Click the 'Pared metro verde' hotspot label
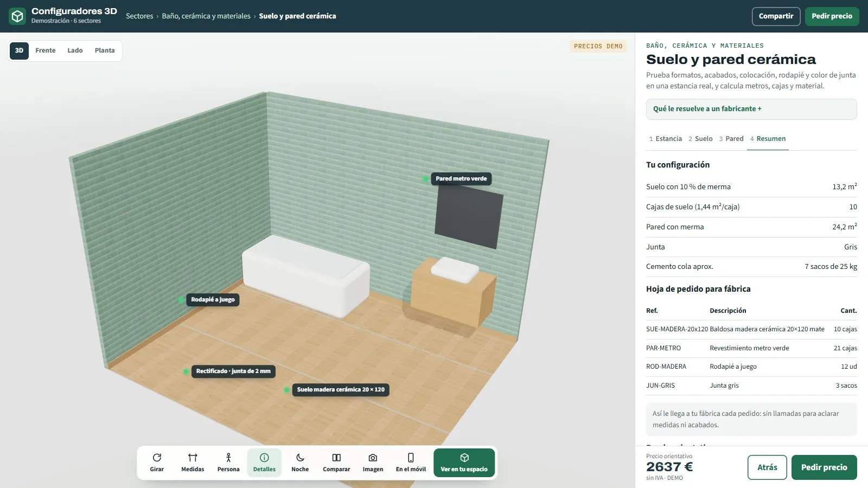The image size is (868, 488). tap(461, 179)
